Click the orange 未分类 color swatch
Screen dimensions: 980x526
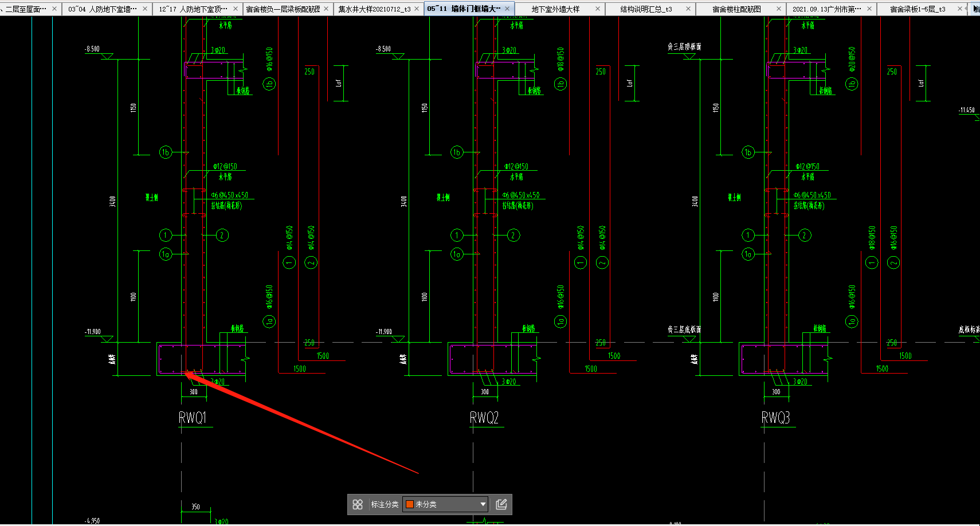(x=410, y=504)
